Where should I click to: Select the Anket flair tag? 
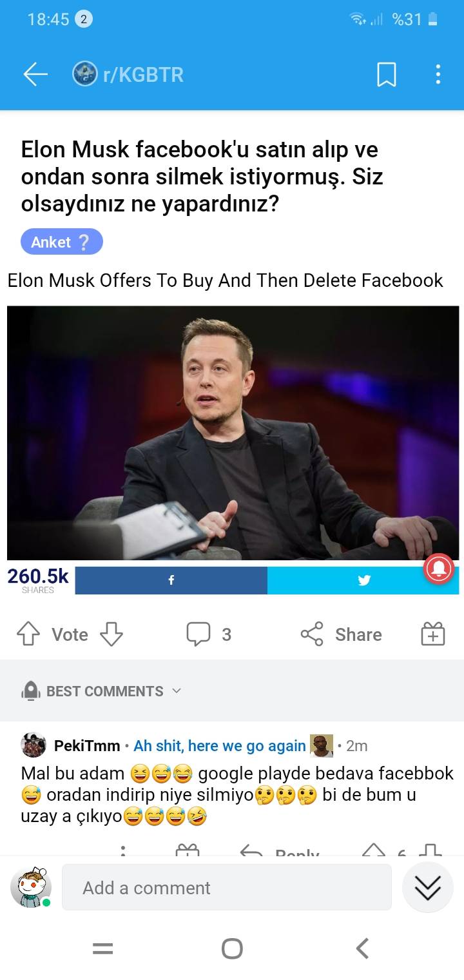pos(62,242)
